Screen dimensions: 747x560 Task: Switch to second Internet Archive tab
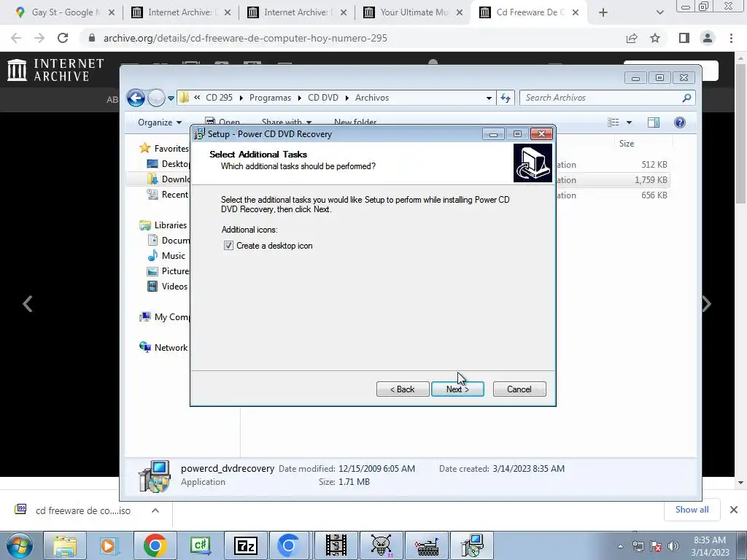coord(296,12)
